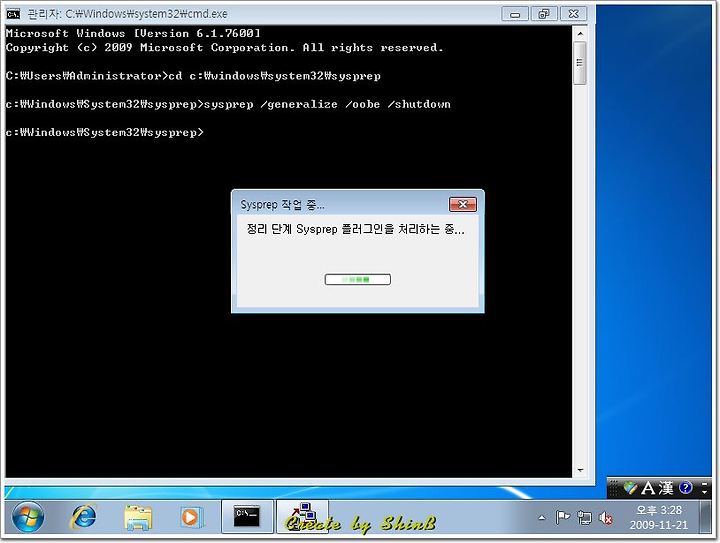Click the cmd scrollbar thumb
The height and width of the screenshot is (543, 720).
(x=580, y=63)
